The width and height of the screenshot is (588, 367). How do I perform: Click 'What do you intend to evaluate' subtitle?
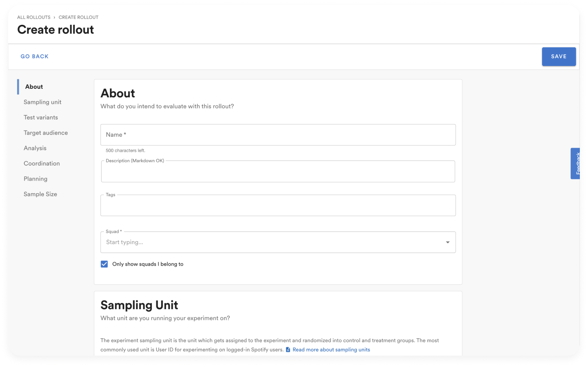[167, 106]
